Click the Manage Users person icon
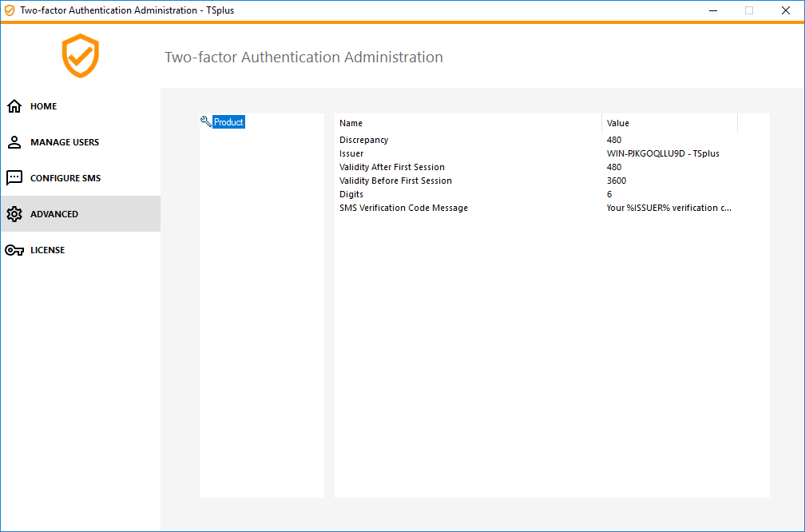 tap(14, 142)
